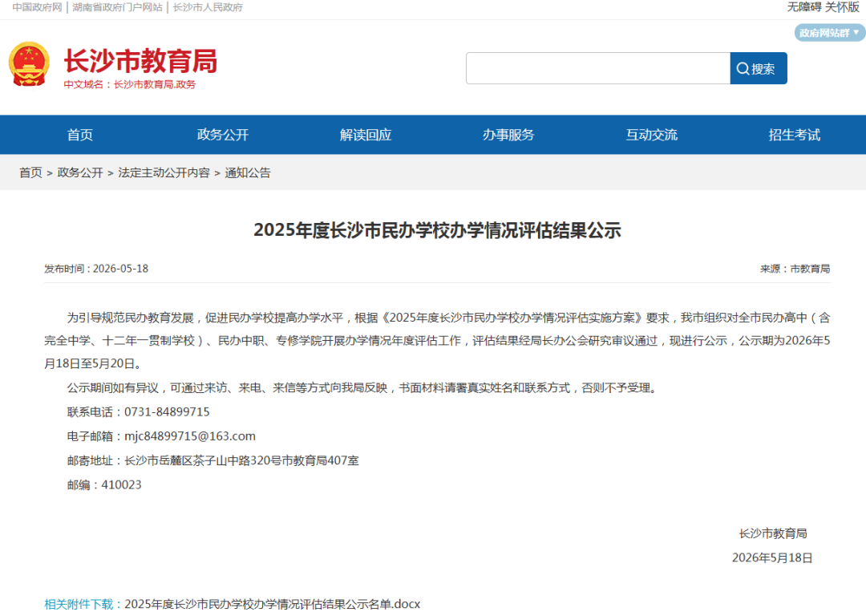Switch to 关怀版 care version

tap(842, 7)
